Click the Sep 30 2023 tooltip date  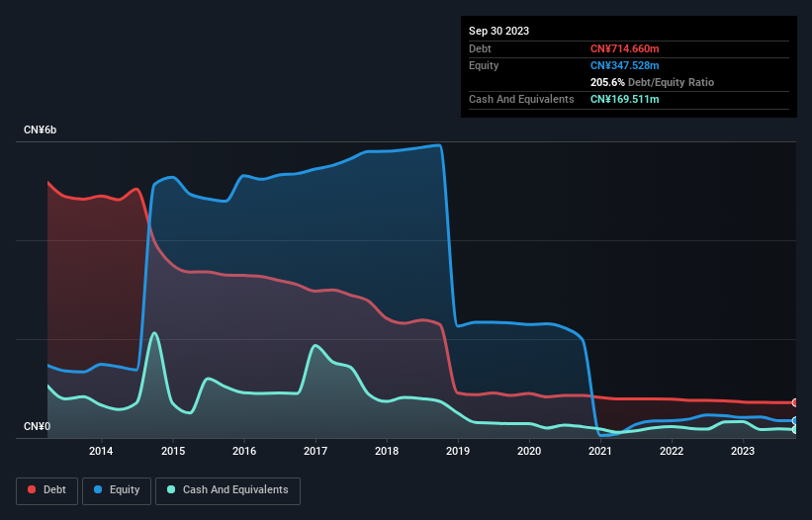498,31
